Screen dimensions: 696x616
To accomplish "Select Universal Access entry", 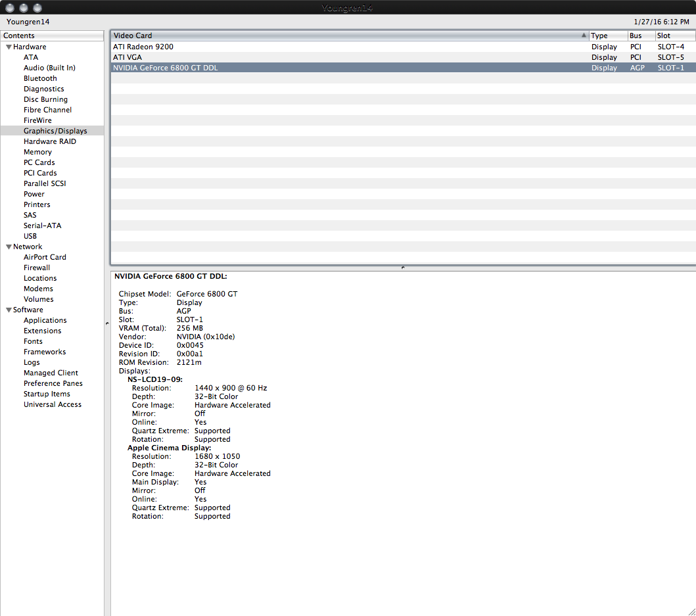I will (53, 404).
